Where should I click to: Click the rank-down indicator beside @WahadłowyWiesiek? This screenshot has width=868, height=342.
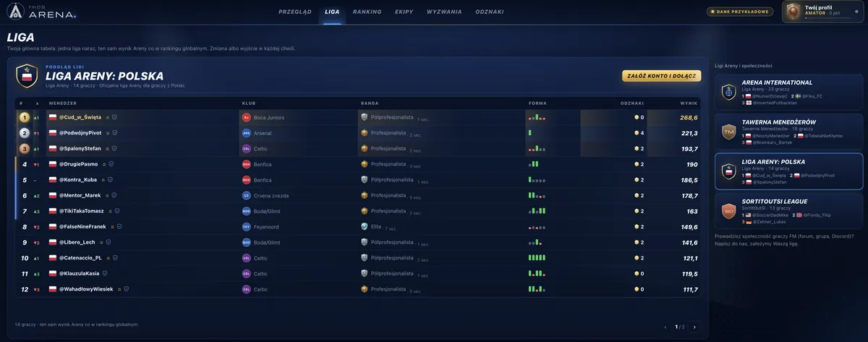click(37, 289)
